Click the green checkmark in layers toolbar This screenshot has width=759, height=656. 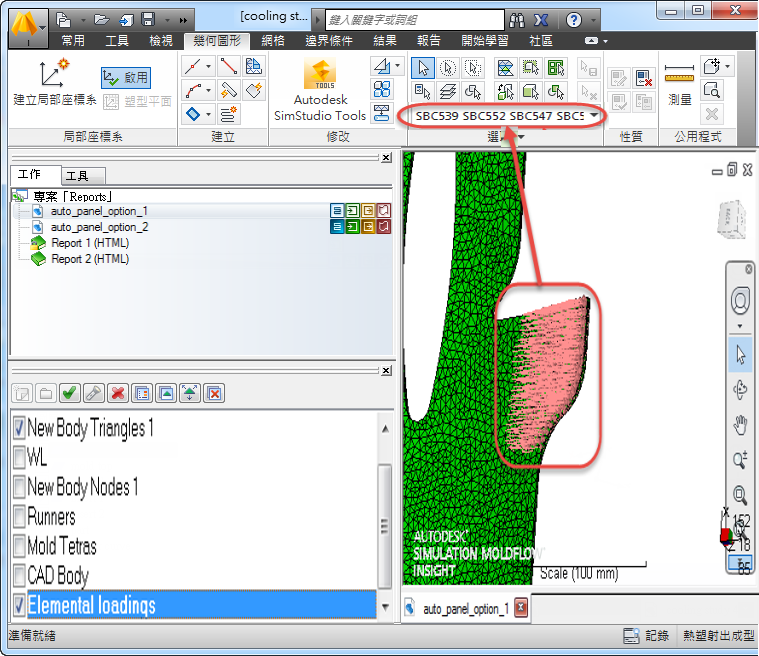point(69,393)
